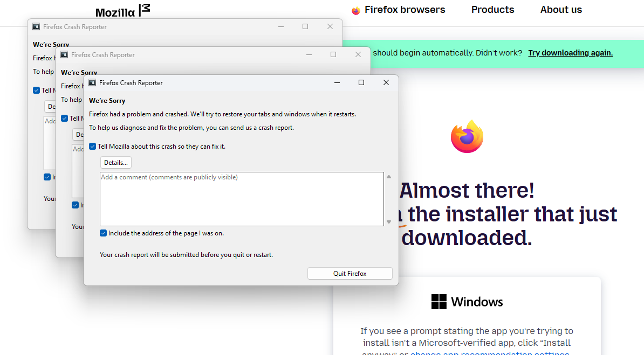Click large Firefox logo on download page
The image size is (644, 355).
click(x=467, y=137)
